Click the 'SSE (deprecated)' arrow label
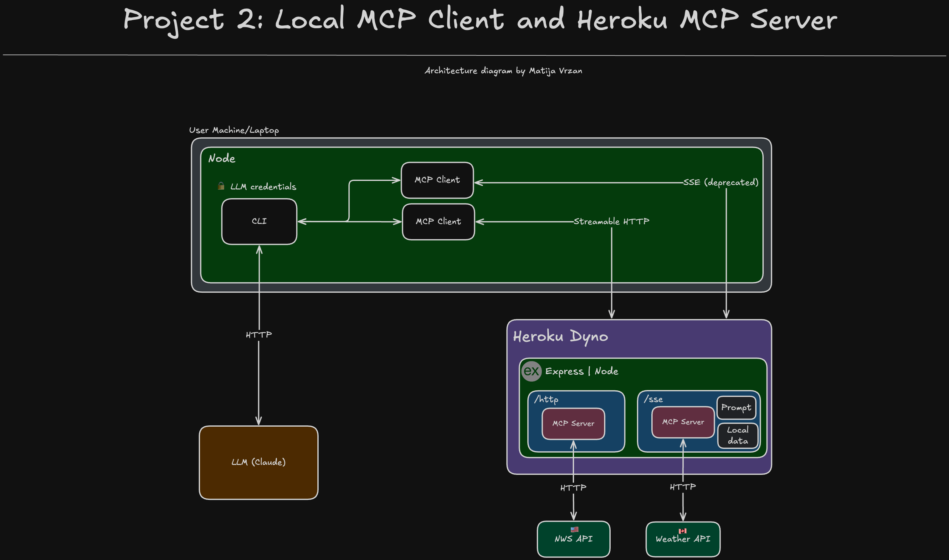This screenshot has width=949, height=560. pyautogui.click(x=721, y=182)
